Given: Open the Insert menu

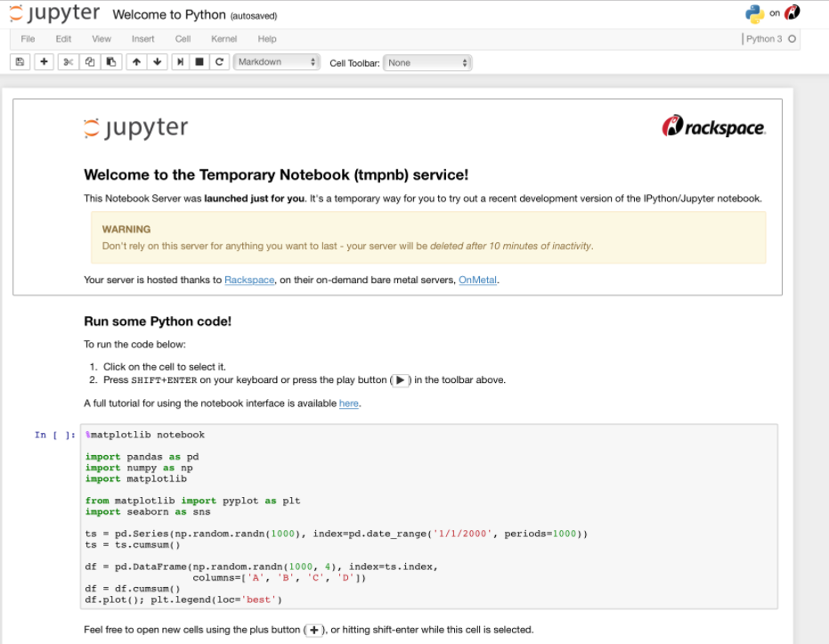Looking at the screenshot, I should pos(142,38).
